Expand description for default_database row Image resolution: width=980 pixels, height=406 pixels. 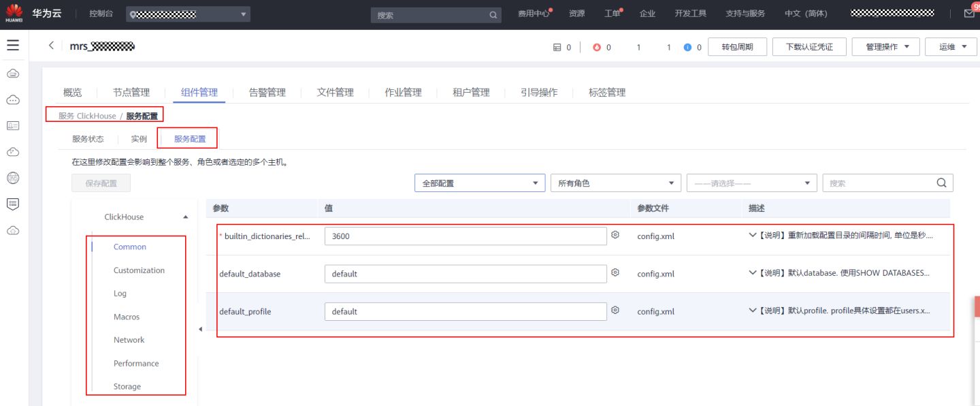click(753, 272)
